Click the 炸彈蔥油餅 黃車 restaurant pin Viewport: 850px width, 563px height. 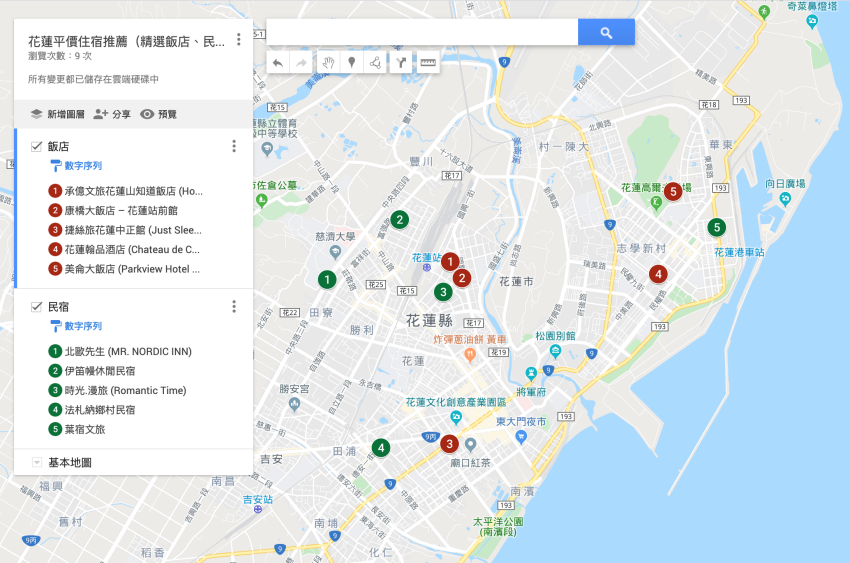(470, 355)
